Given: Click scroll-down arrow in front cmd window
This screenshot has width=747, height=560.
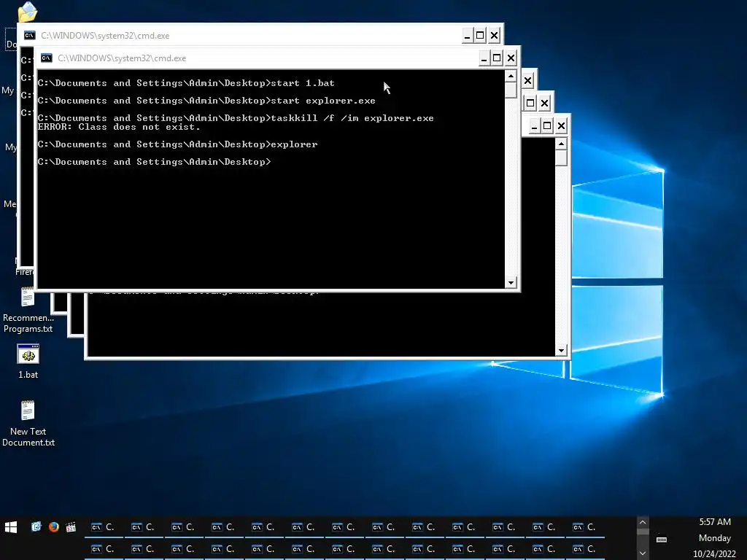Looking at the screenshot, I should (x=511, y=282).
